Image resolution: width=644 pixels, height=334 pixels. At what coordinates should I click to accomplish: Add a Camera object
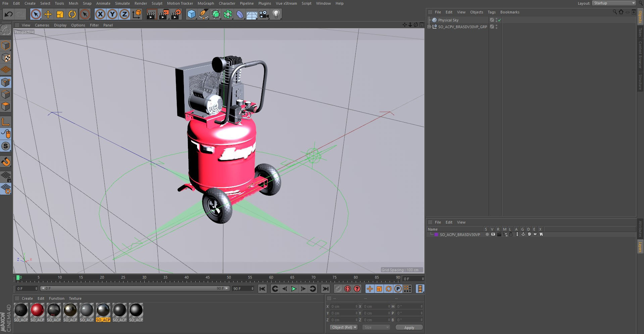pos(264,14)
